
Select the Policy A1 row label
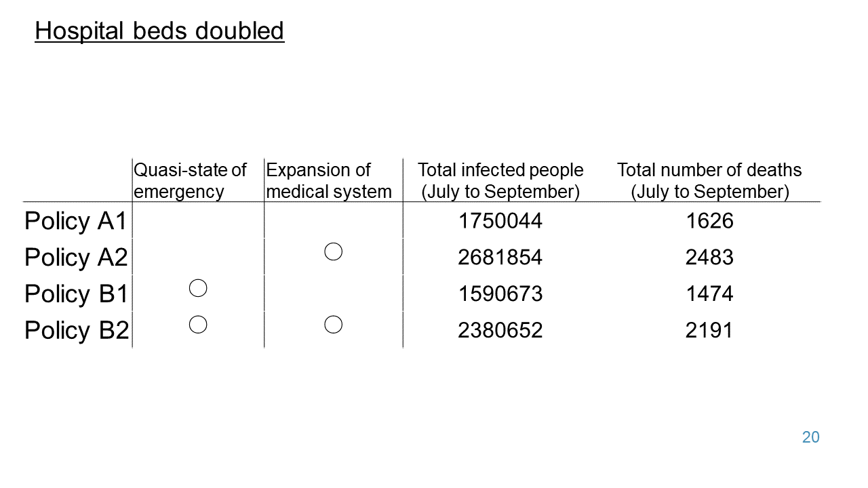tap(76, 221)
